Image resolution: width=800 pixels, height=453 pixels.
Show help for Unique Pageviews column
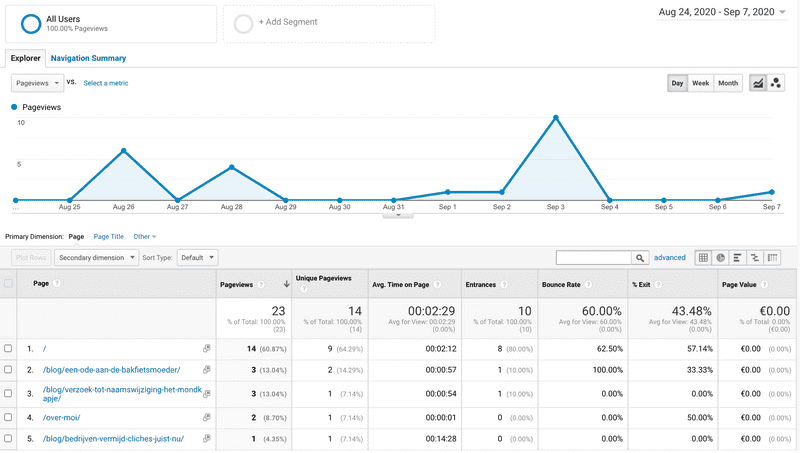click(304, 289)
